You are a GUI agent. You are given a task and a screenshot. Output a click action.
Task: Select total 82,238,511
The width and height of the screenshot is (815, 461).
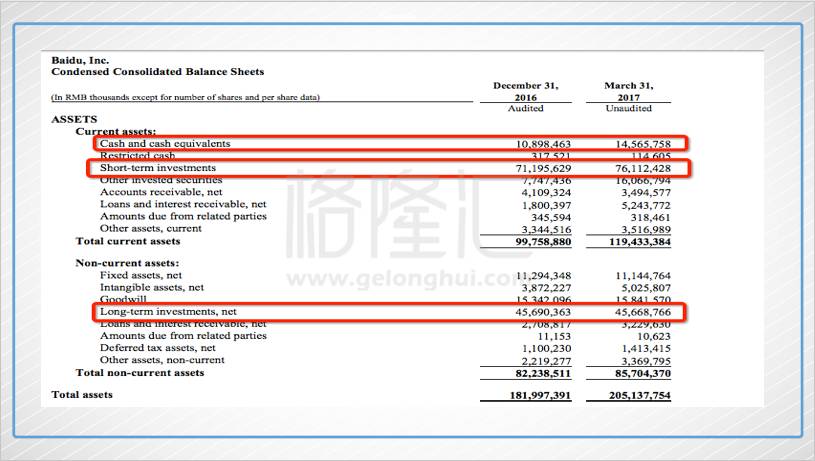(x=543, y=373)
